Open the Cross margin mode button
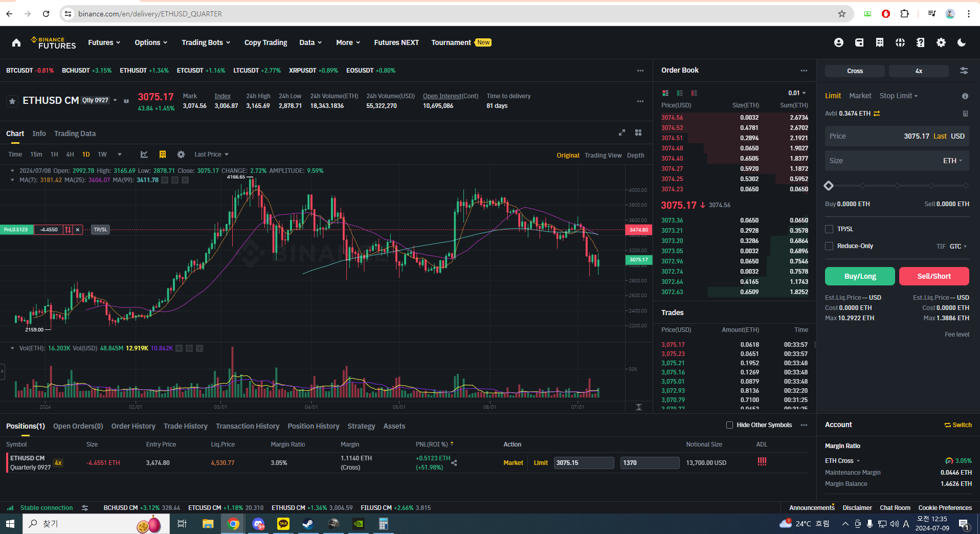Image resolution: width=980 pixels, height=534 pixels. (855, 71)
